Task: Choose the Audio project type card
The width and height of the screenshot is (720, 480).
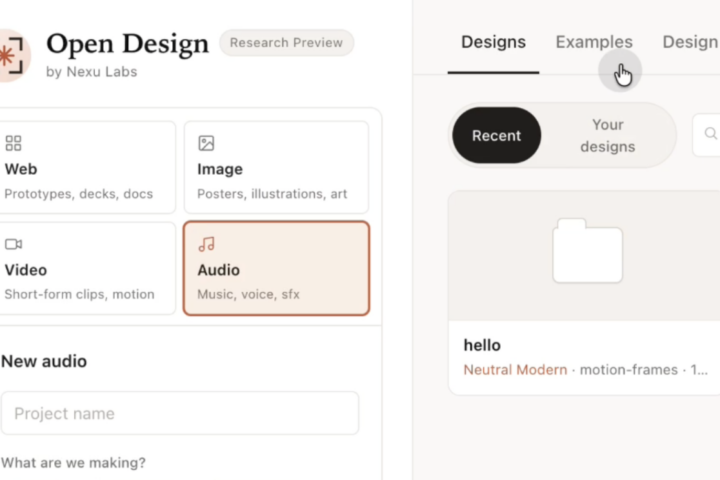Action: pos(276,268)
